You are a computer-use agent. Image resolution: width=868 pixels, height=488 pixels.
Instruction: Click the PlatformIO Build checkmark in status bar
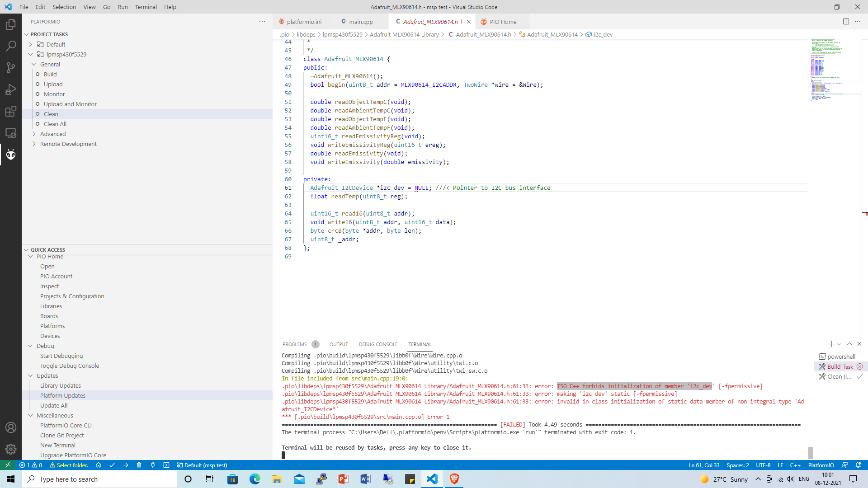112,465
